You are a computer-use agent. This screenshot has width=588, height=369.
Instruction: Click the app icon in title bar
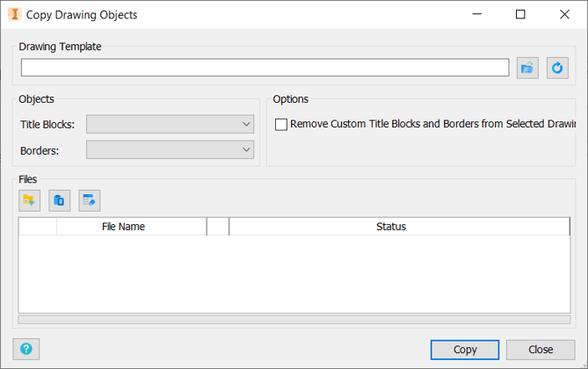click(13, 14)
